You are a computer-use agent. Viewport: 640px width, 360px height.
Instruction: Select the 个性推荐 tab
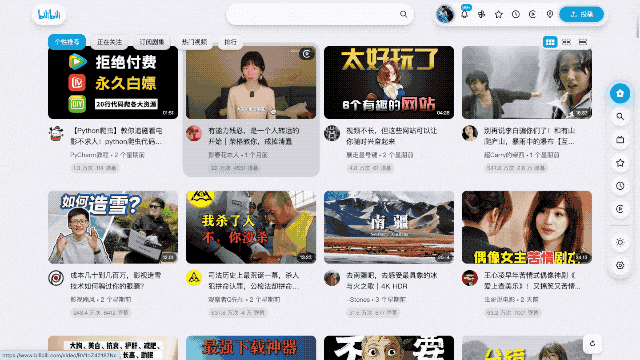pos(67,42)
